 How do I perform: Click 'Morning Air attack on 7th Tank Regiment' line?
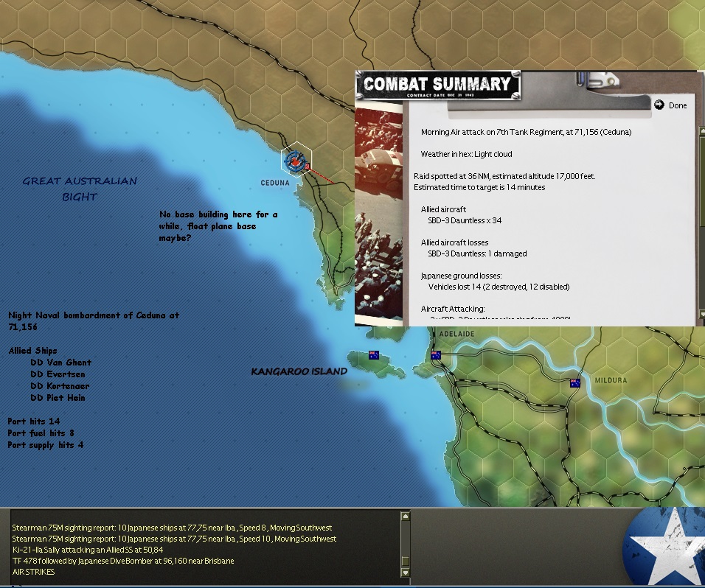pyautogui.click(x=526, y=132)
